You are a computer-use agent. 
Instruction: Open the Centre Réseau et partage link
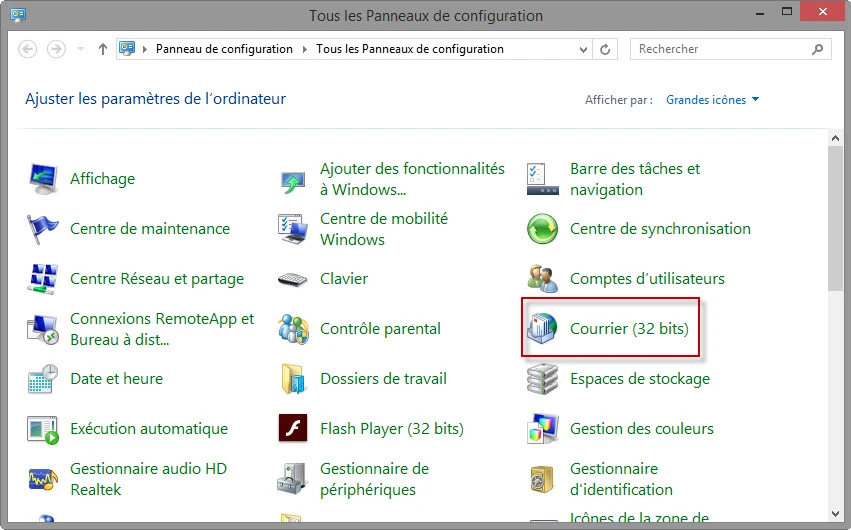tap(157, 279)
